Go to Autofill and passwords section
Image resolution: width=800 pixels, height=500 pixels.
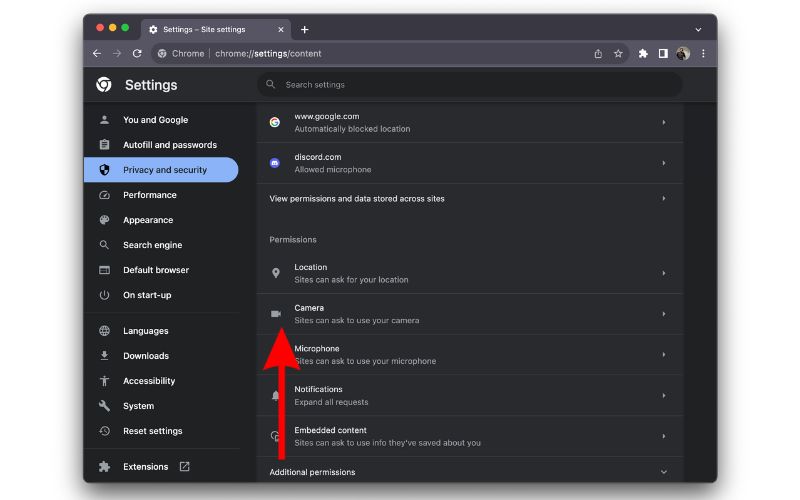click(x=169, y=145)
